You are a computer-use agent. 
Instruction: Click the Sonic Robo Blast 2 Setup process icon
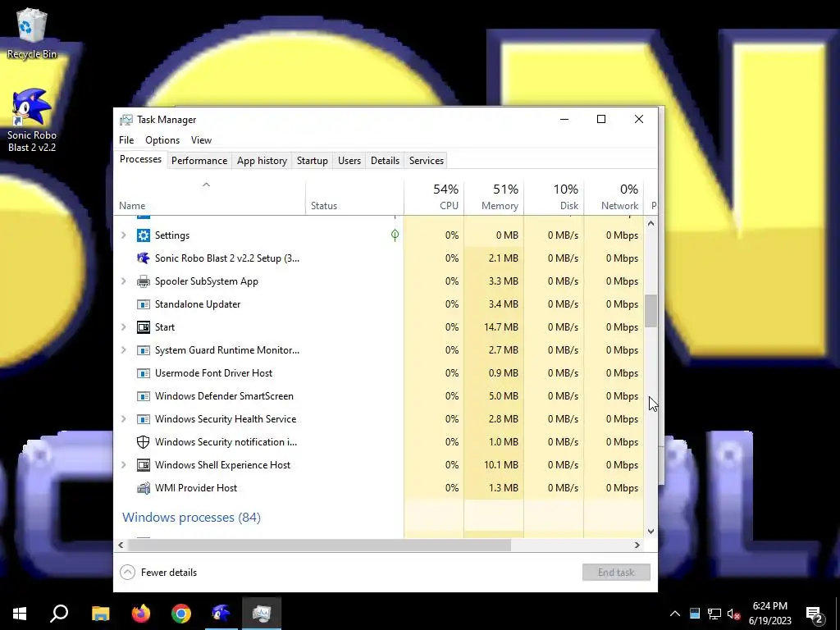click(143, 258)
